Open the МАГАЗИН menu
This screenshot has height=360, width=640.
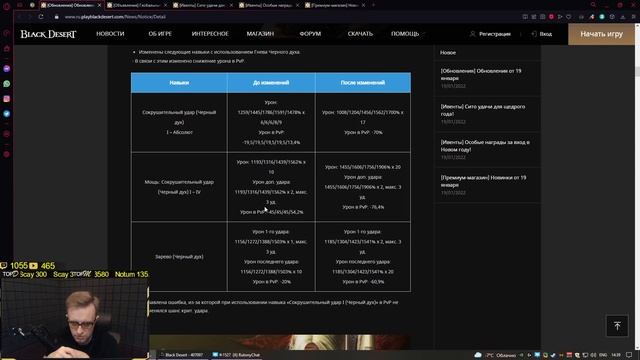pyautogui.click(x=260, y=34)
